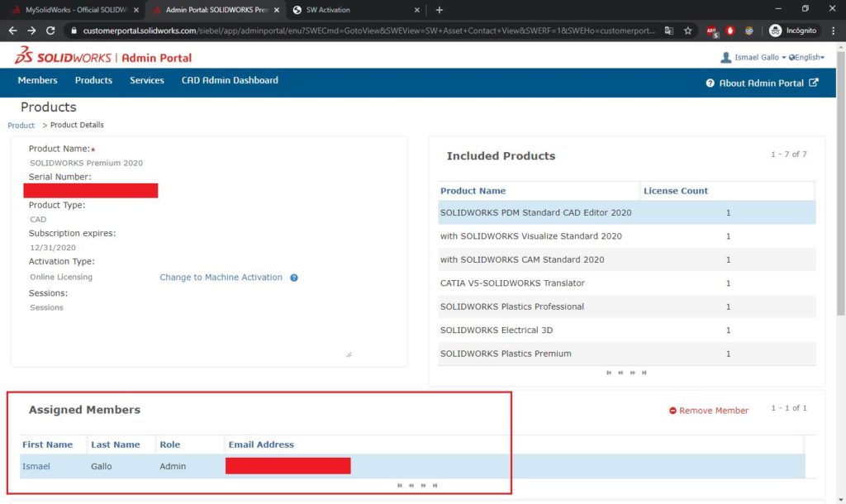Image resolution: width=846 pixels, height=504 pixels.
Task: Select with SOLIDWORKS CAM Standard 2020 row
Action: pyautogui.click(x=626, y=259)
